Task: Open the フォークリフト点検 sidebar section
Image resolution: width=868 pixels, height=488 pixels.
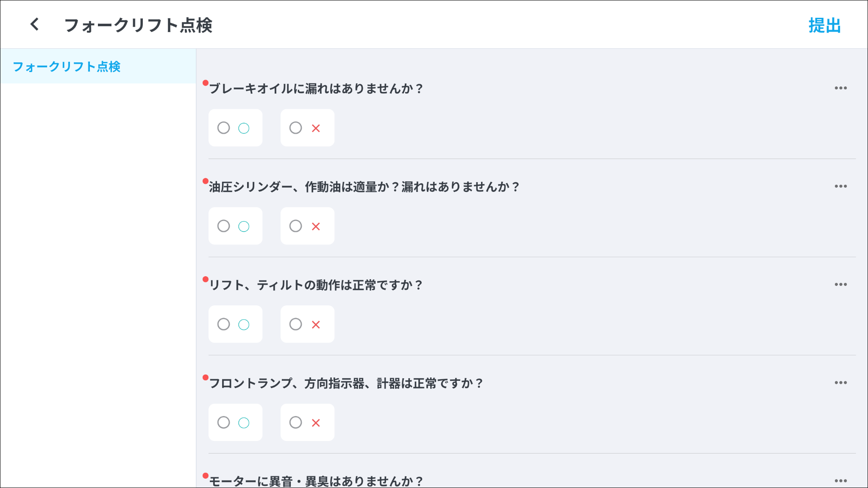Action: tap(67, 67)
